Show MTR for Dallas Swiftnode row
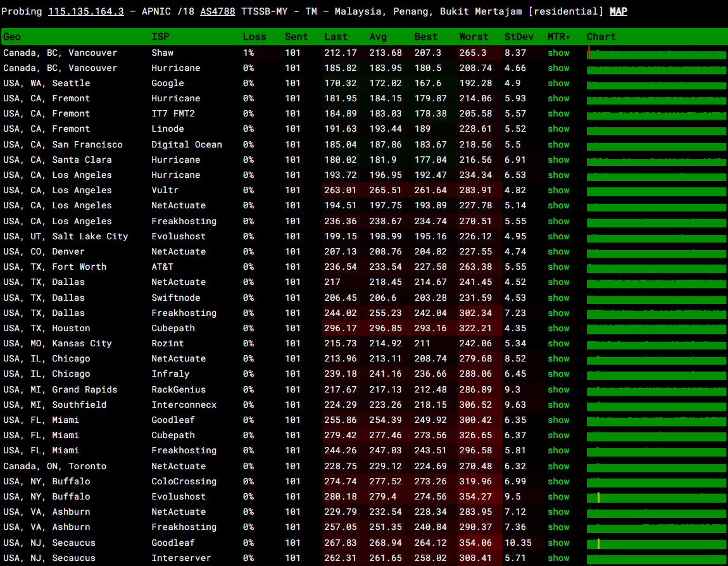The width and height of the screenshot is (728, 566). click(558, 298)
